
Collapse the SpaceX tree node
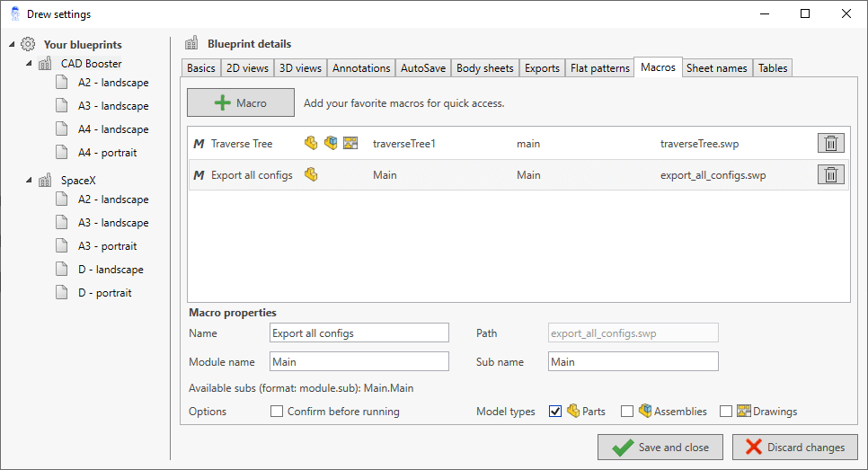click(28, 181)
